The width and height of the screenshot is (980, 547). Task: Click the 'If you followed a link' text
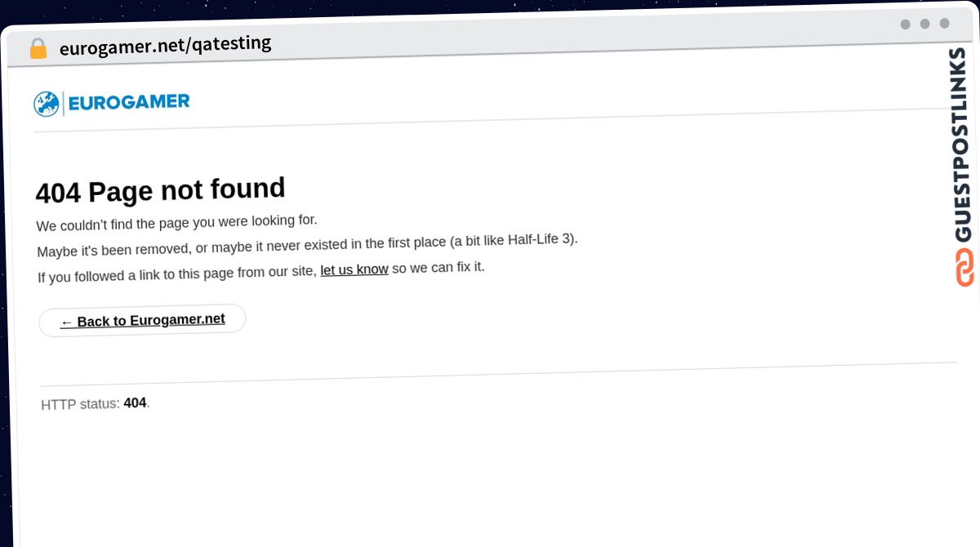click(x=261, y=271)
